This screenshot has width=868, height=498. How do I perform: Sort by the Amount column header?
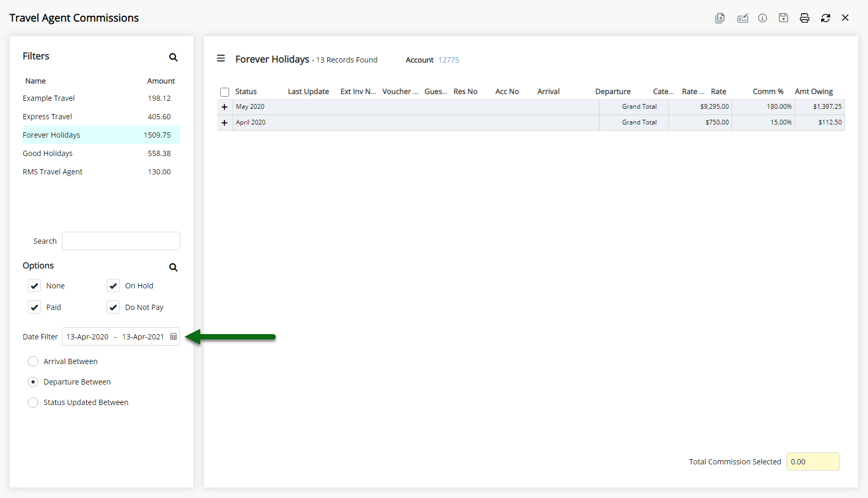pyautogui.click(x=161, y=81)
